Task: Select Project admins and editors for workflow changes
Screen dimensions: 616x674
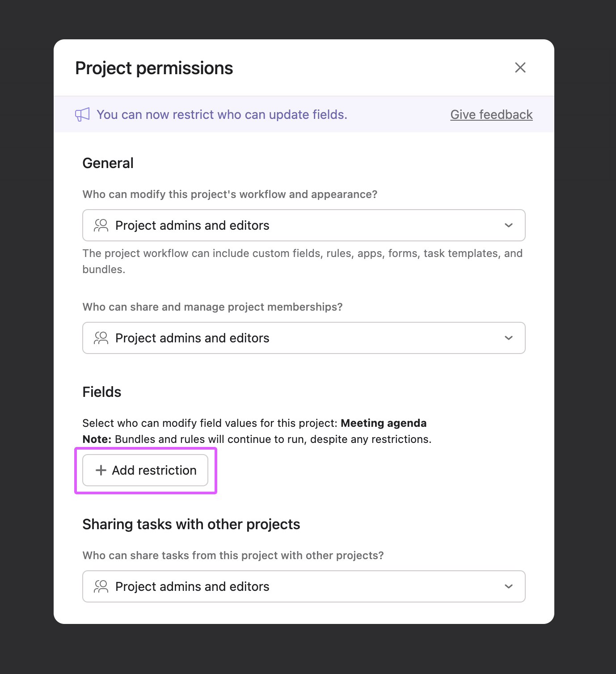Action: (304, 225)
